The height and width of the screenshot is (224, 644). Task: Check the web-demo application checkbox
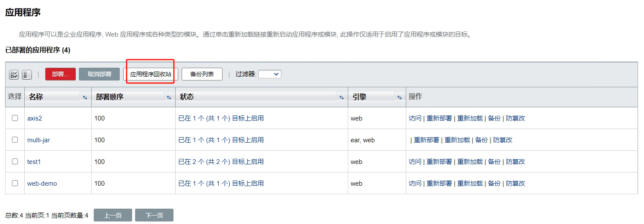15,183
